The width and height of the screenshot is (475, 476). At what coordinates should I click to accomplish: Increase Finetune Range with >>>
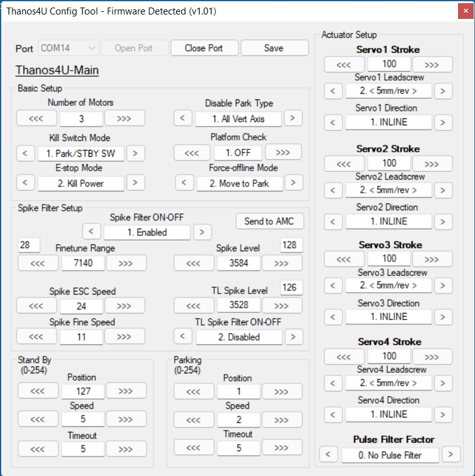coord(126,263)
